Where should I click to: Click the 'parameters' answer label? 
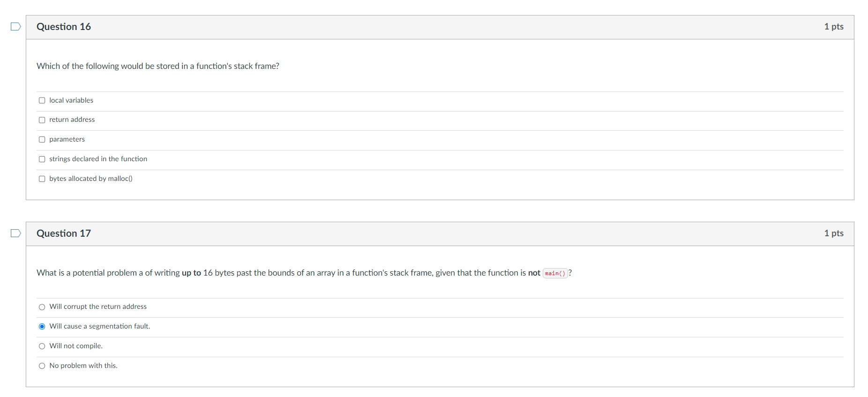[x=67, y=139]
